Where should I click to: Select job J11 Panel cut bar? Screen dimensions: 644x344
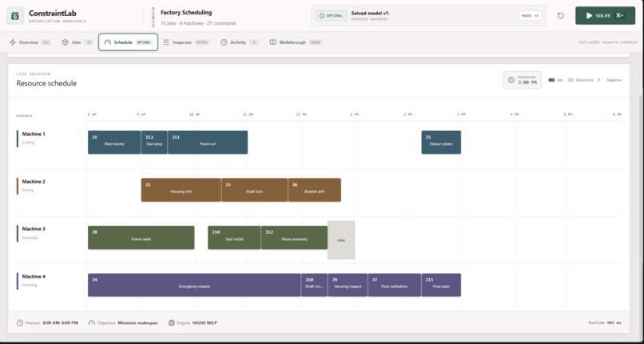(208, 142)
